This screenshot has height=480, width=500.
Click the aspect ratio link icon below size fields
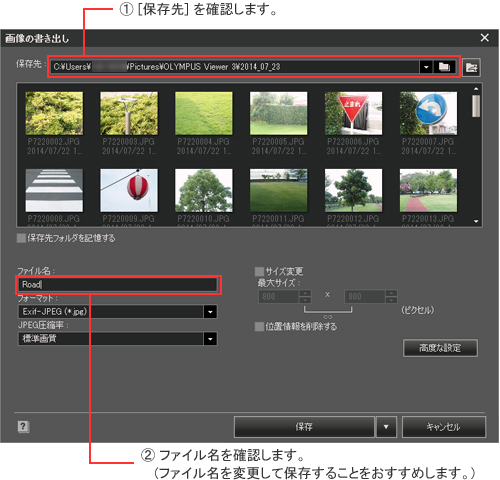[328, 317]
